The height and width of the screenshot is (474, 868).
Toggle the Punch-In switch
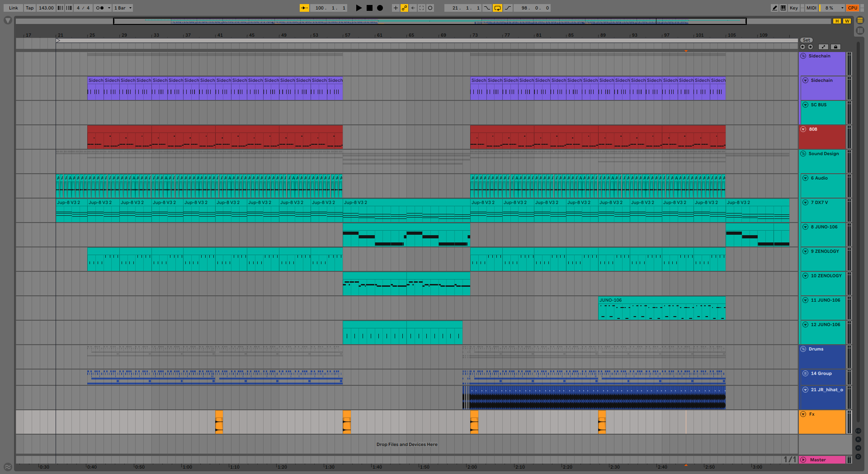tap(487, 8)
